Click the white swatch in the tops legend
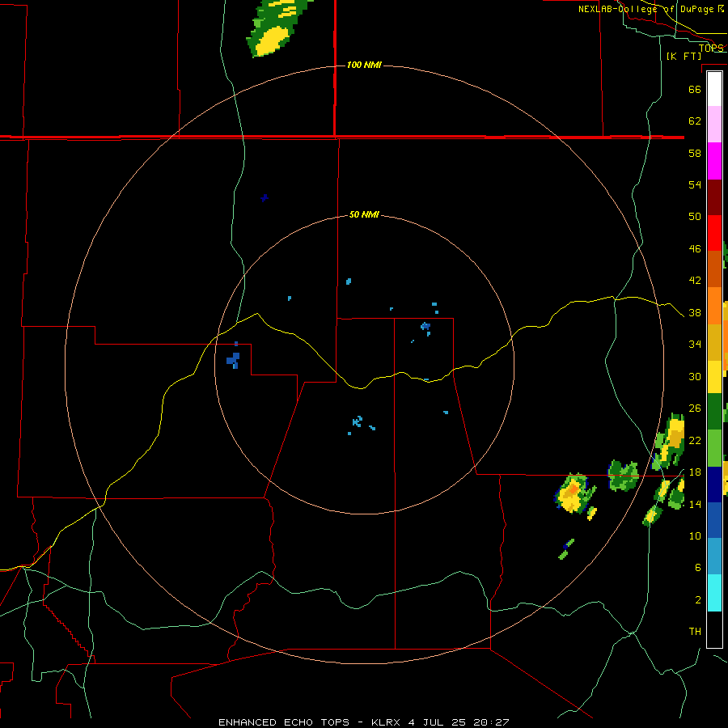This screenshot has width=728, height=728. (x=714, y=89)
